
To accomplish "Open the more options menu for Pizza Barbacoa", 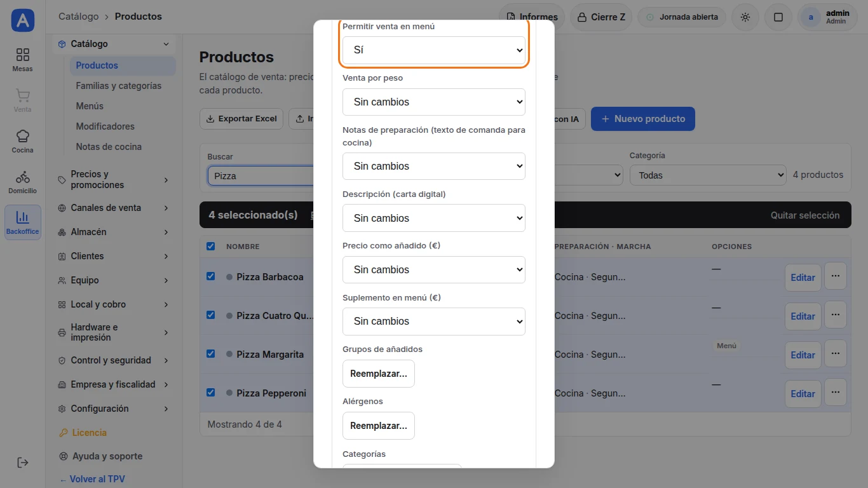I will 835,276.
